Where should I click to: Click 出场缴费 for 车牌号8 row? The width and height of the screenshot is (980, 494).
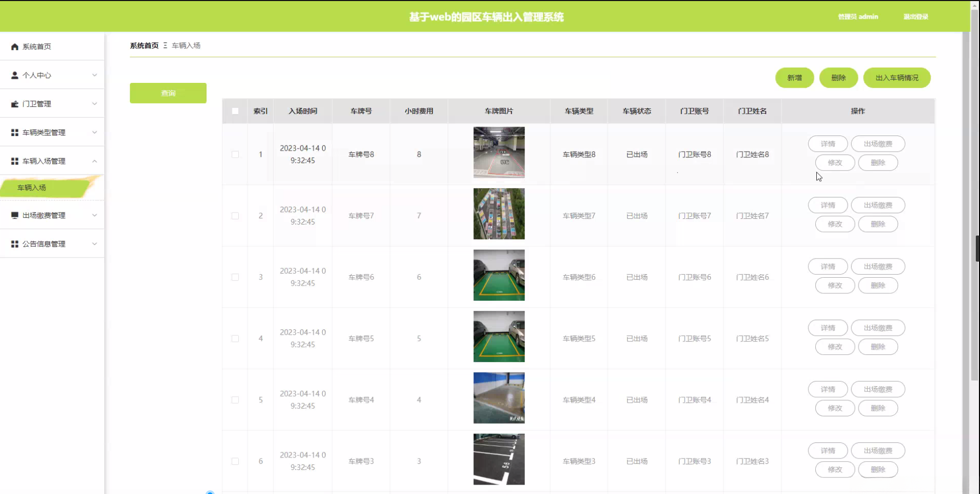coord(878,144)
